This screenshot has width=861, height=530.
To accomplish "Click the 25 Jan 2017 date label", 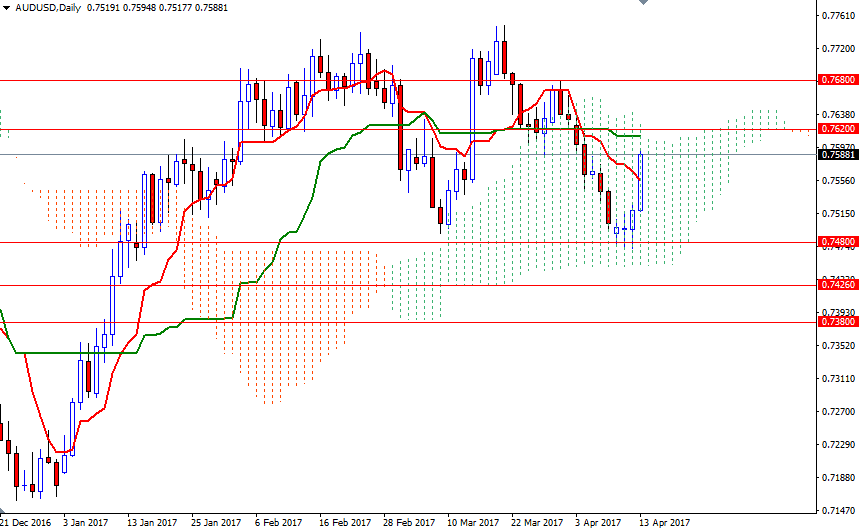I will point(216,522).
